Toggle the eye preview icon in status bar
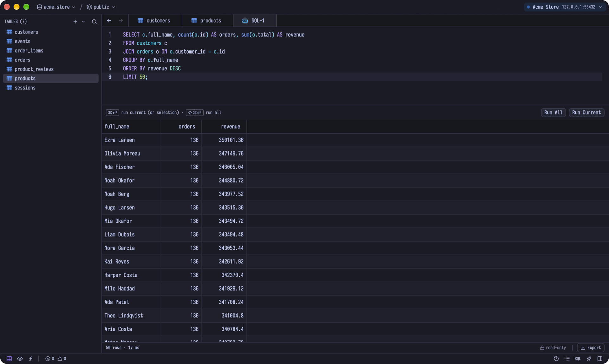The image size is (609, 364). [20, 359]
